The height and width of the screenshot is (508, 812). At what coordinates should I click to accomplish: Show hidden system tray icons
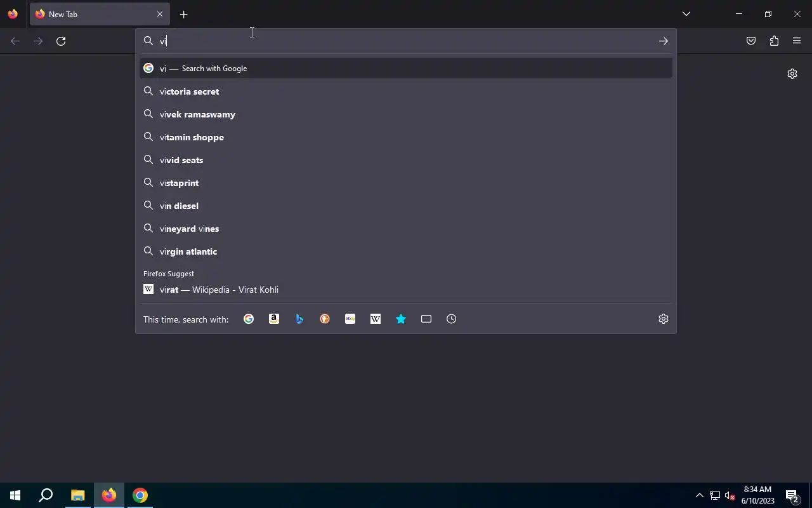(699, 495)
